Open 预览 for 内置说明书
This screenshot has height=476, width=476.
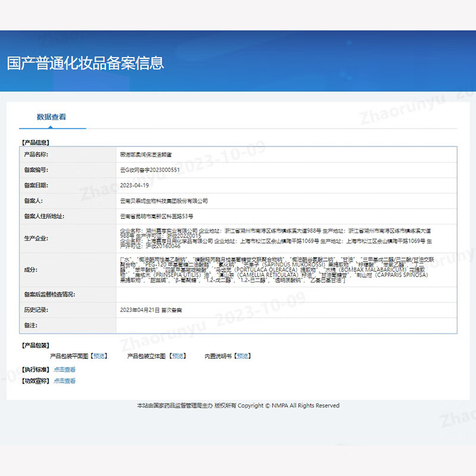(243, 356)
